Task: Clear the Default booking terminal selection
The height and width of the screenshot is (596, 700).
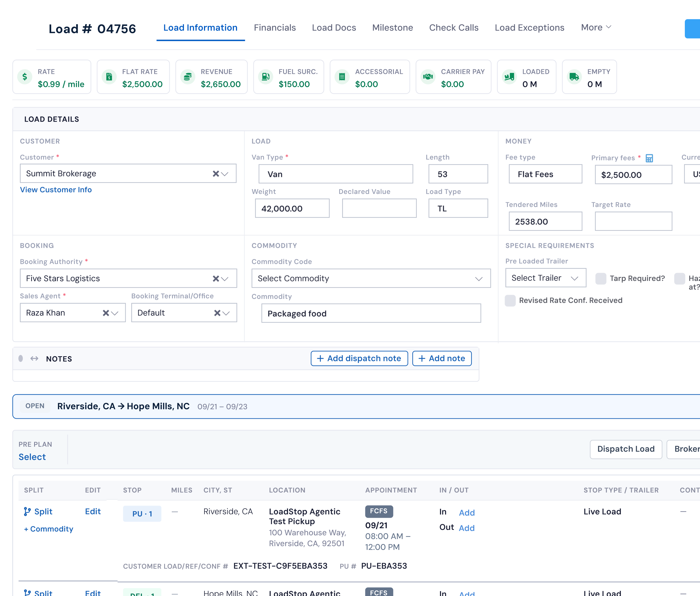Action: click(217, 313)
